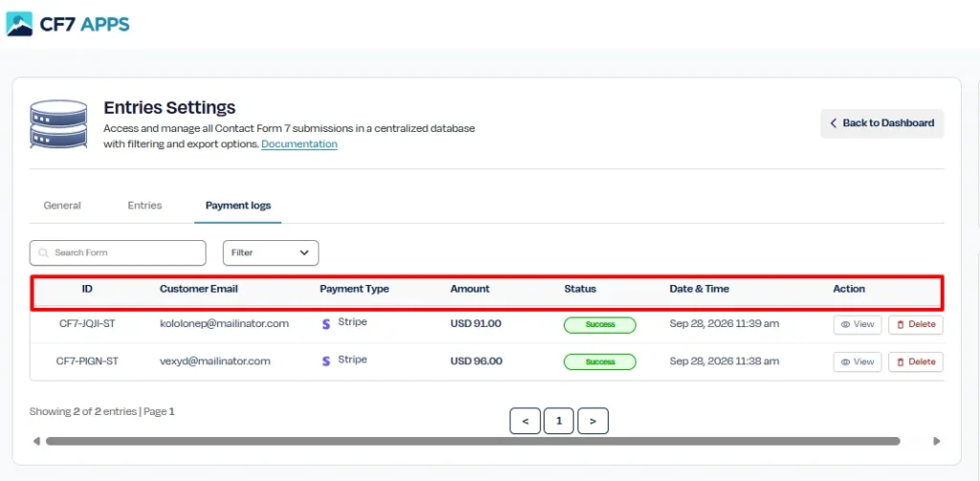This screenshot has width=980, height=481.
Task: View the CF7-JQJI-ST payment entry
Action: (857, 325)
